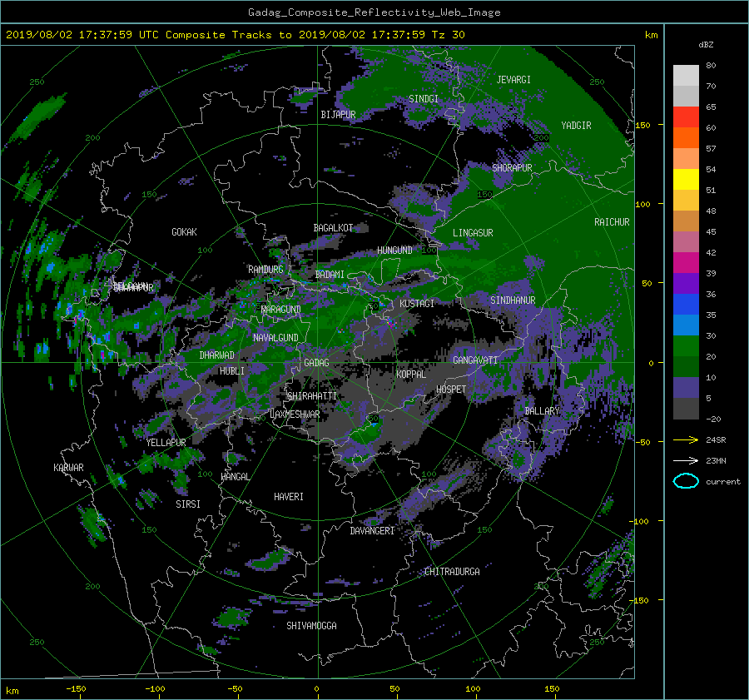Click the BALLARY city label

click(542, 411)
